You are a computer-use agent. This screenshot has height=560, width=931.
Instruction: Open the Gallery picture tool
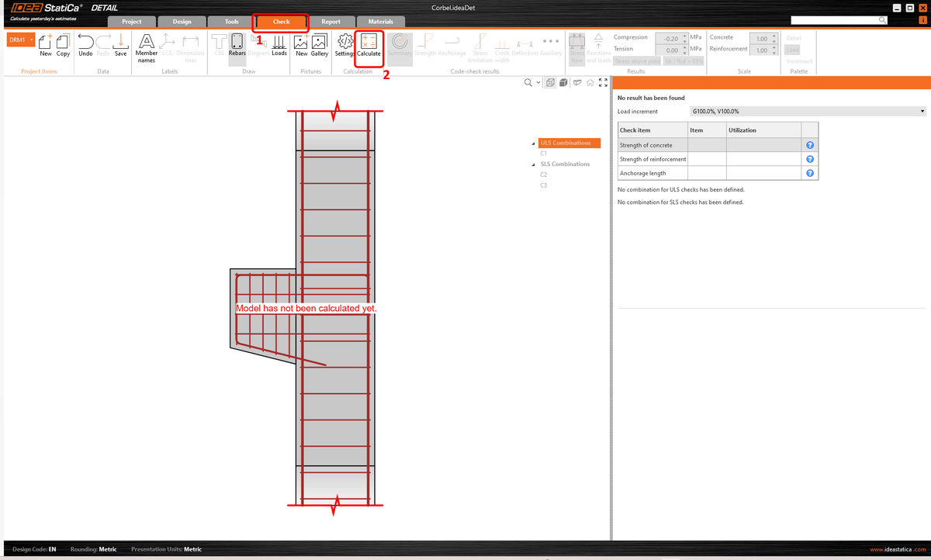[319, 45]
